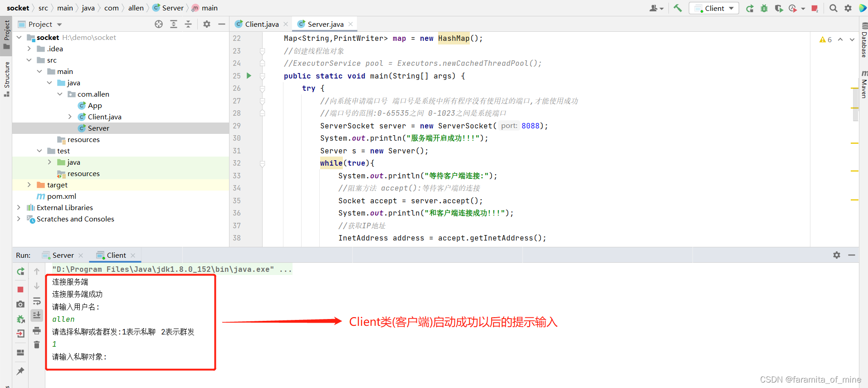
Task: Click Collapse All in Project panel
Action: (188, 24)
